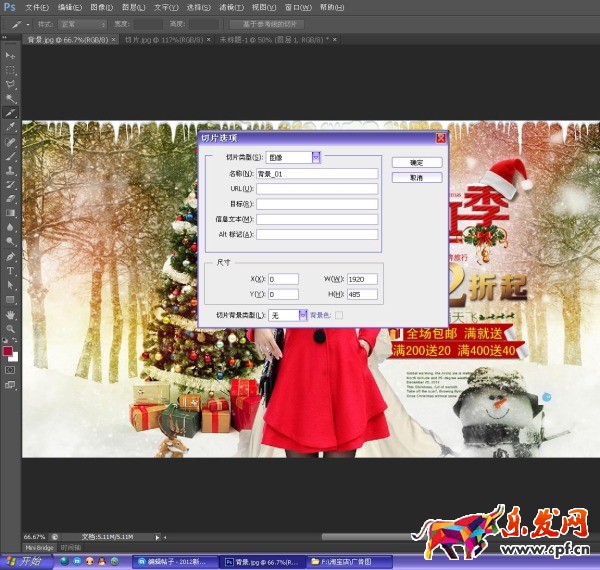This screenshot has width=600, height=570.
Task: Open the 图层 Layer menu
Action: tap(134, 7)
